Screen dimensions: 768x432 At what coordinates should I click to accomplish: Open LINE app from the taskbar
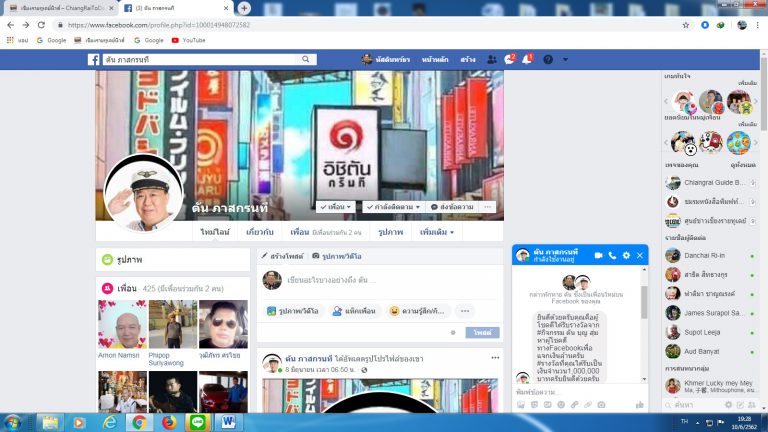198,422
